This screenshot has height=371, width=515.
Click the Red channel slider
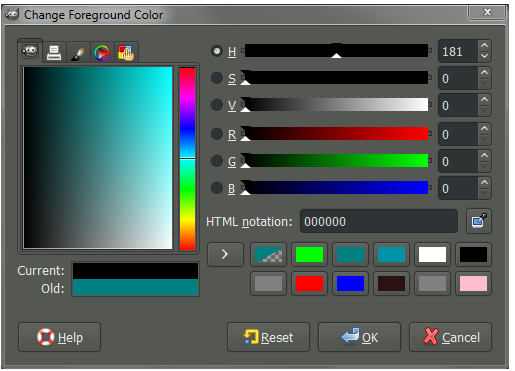(336, 133)
